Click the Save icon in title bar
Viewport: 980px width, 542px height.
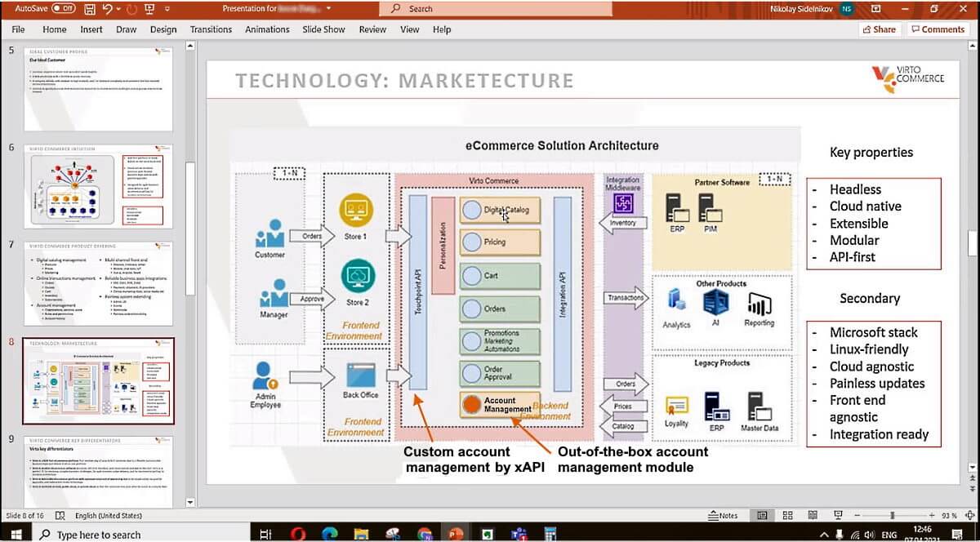pos(89,9)
